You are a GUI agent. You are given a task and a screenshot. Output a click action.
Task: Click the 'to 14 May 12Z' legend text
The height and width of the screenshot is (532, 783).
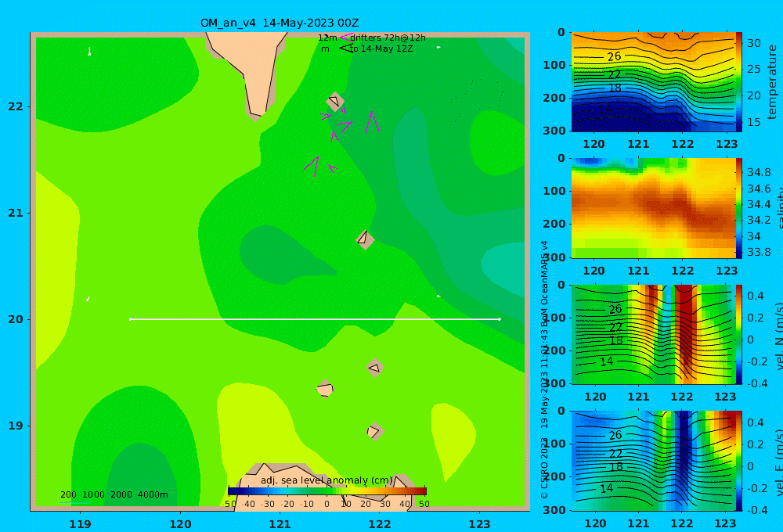(x=381, y=49)
